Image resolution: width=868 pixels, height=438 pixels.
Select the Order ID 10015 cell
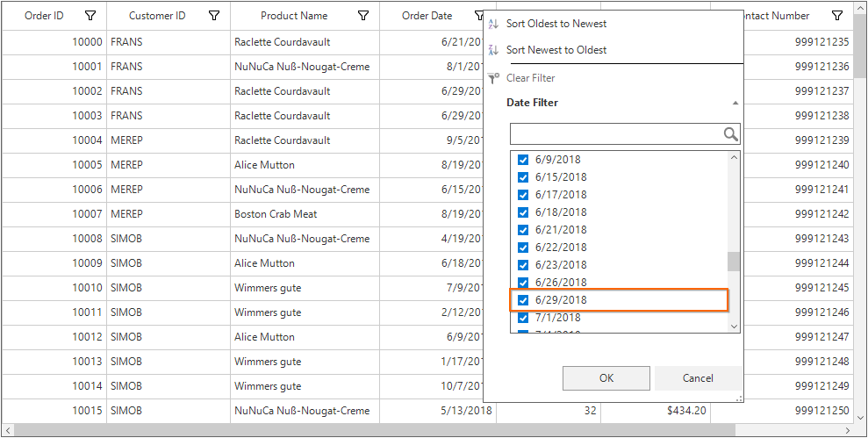click(54, 411)
